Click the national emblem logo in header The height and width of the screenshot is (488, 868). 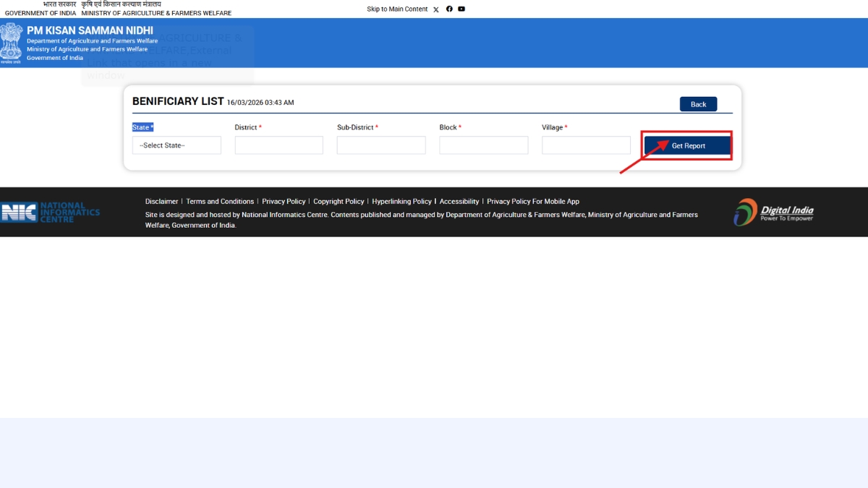tap(12, 43)
